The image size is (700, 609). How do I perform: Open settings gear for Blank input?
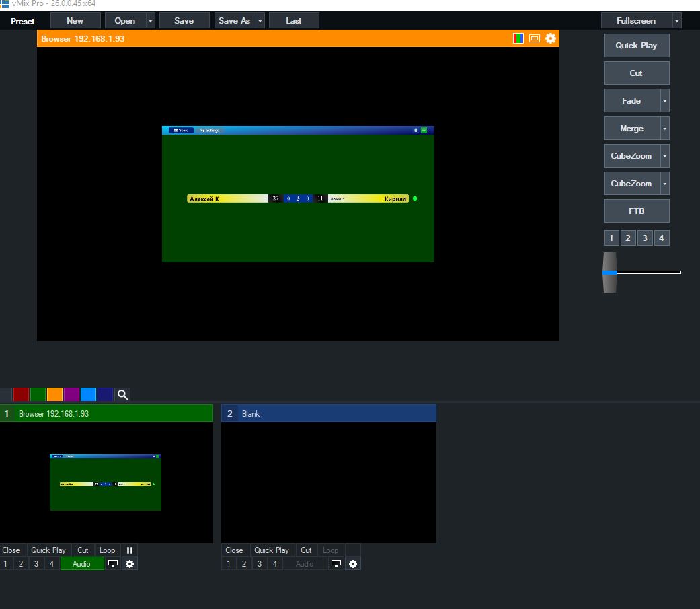tap(353, 564)
